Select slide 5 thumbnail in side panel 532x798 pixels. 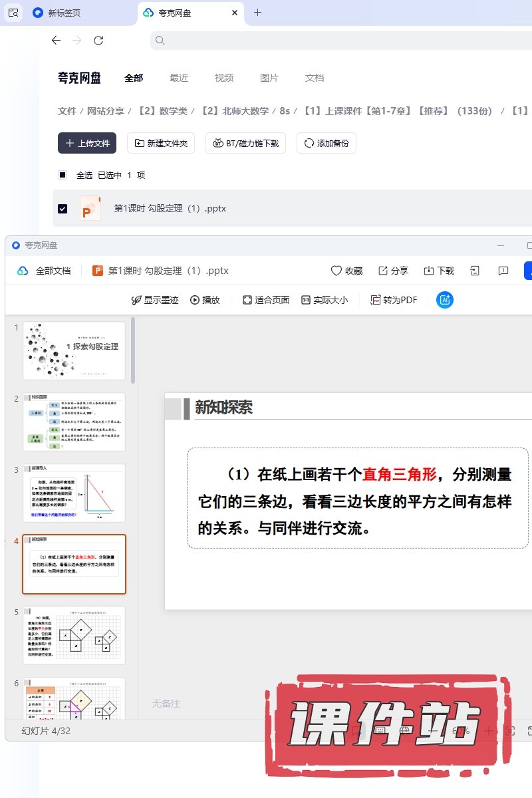point(74,634)
